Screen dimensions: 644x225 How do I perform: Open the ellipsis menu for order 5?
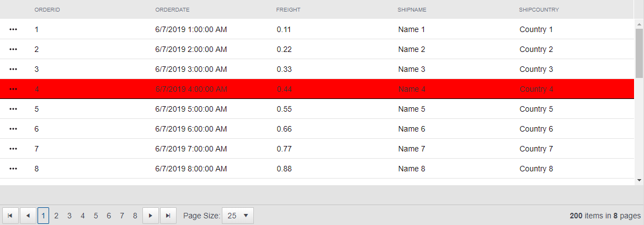tap(13, 109)
